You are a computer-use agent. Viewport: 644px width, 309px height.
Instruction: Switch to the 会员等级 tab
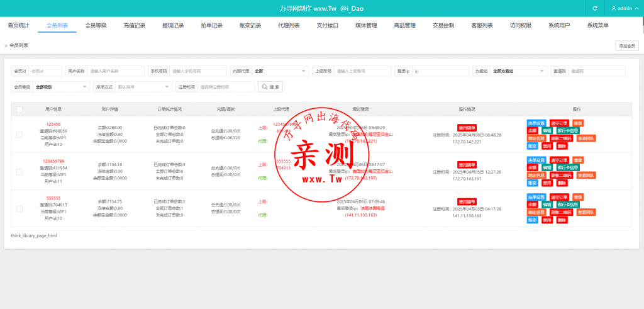click(96, 25)
